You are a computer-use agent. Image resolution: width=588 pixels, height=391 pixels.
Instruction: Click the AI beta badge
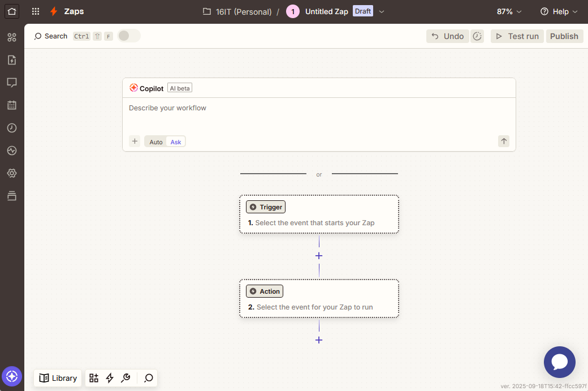coord(180,88)
